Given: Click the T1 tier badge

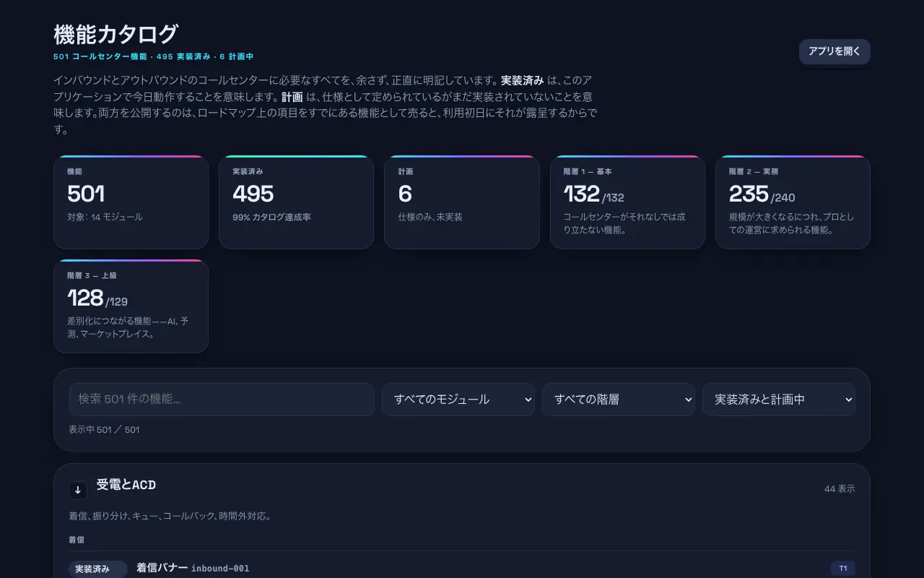Looking at the screenshot, I should (843, 569).
